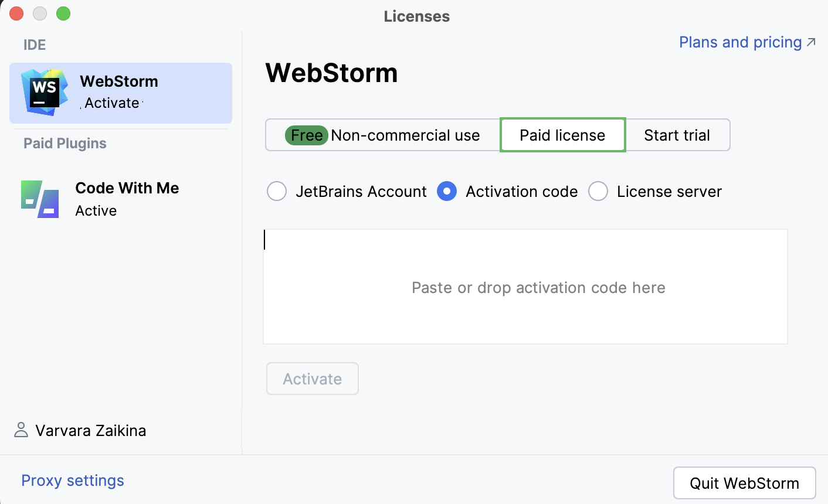Click the Varvara Zaikina account name
The width and height of the screenshot is (828, 504).
91,430
